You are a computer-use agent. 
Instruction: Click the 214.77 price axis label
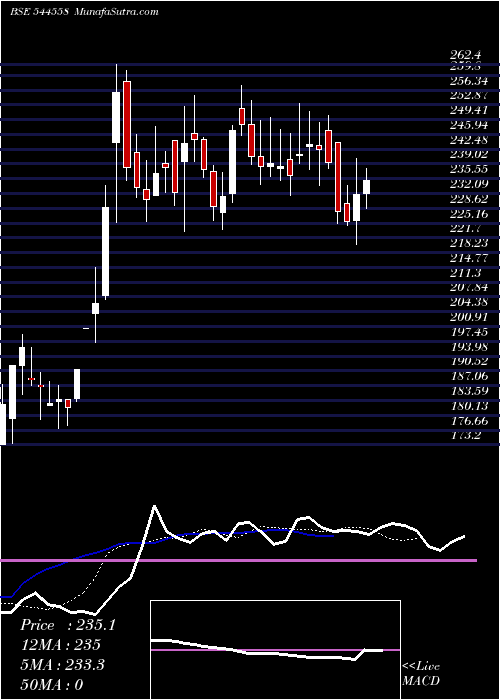469,258
